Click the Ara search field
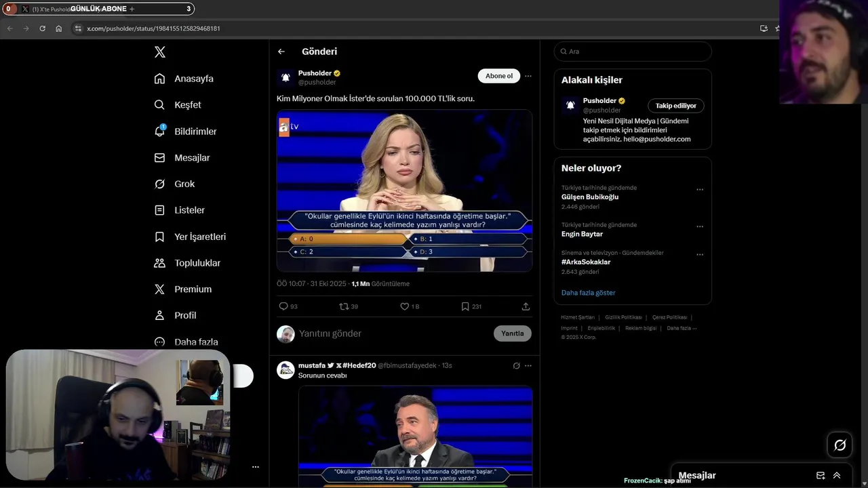Screen dimensions: 868x488 pyautogui.click(x=633, y=52)
